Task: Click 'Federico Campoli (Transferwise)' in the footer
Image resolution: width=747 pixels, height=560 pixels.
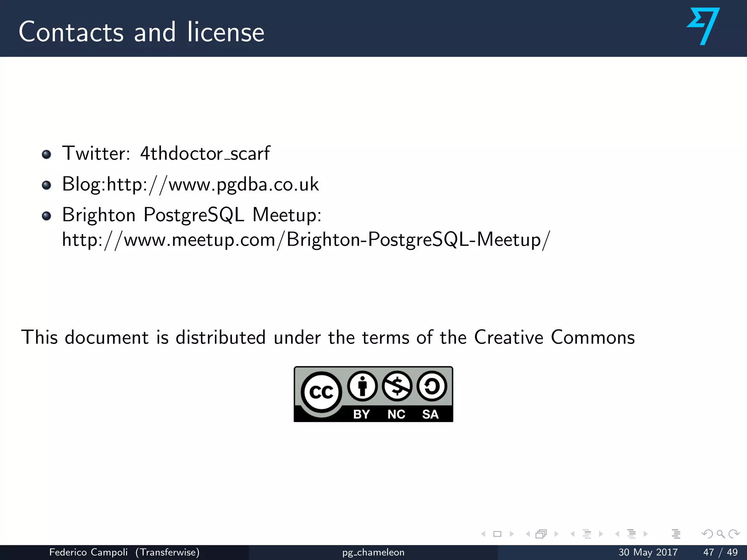Action: 124,552
